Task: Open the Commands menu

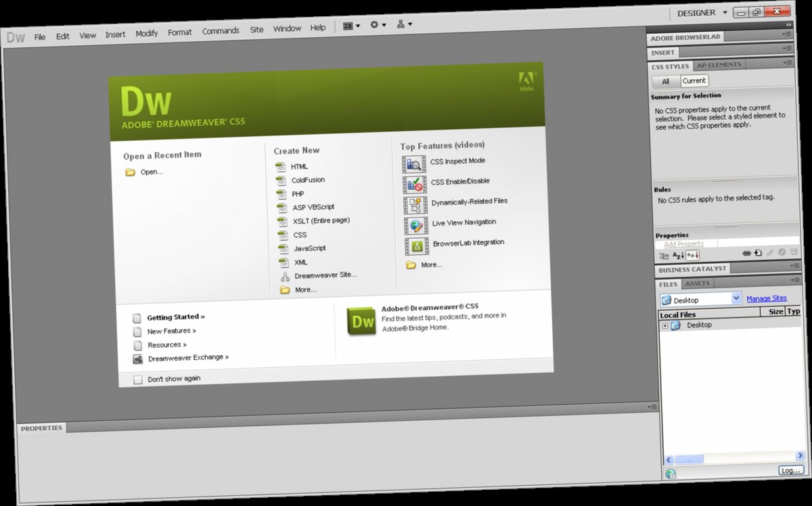Action: tap(221, 31)
